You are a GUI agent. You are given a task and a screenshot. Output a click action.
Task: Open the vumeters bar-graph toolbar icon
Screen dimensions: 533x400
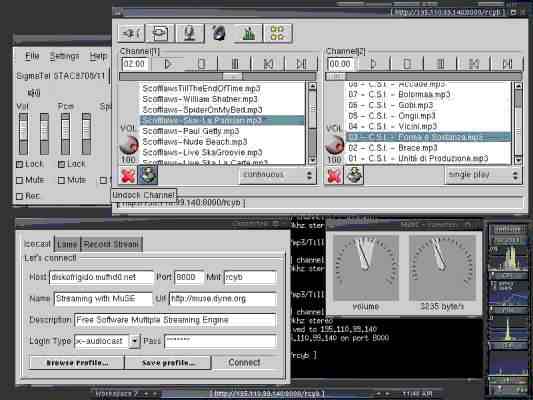[x=248, y=33]
